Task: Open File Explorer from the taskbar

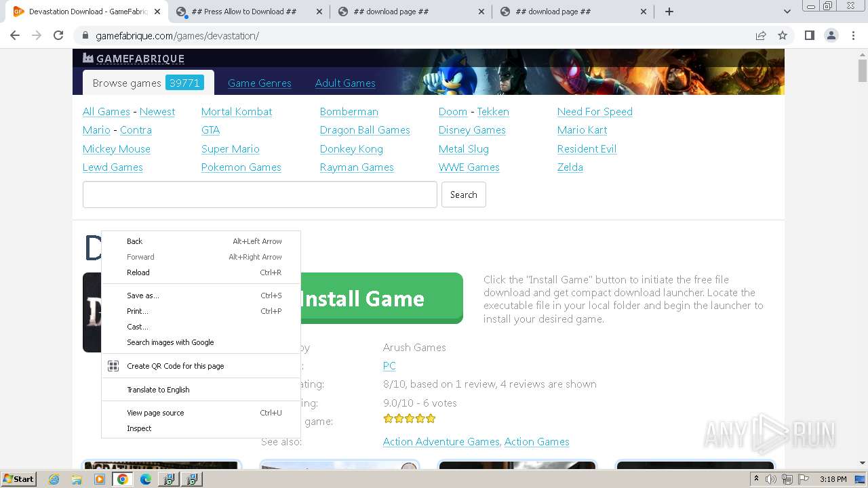Action: (x=77, y=479)
